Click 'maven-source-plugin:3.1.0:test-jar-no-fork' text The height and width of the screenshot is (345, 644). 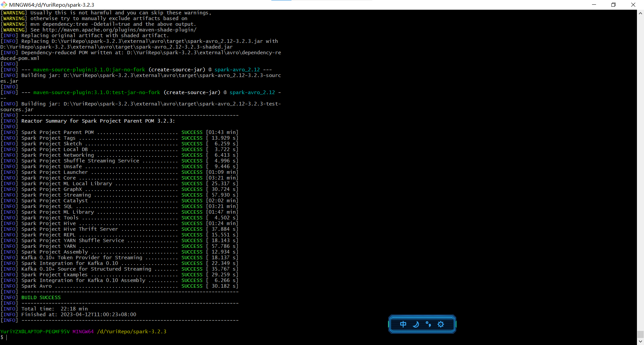click(x=97, y=92)
